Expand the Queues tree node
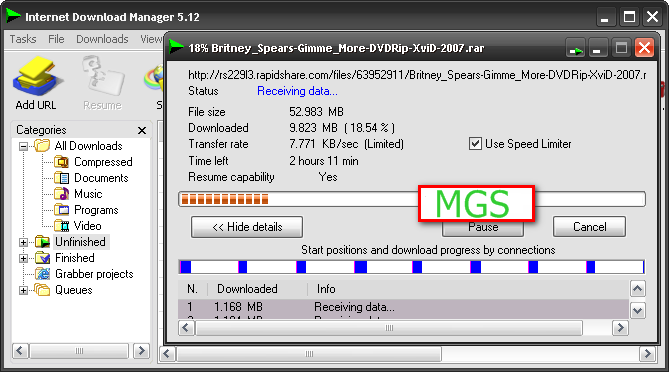The image size is (669, 372). tap(23, 291)
